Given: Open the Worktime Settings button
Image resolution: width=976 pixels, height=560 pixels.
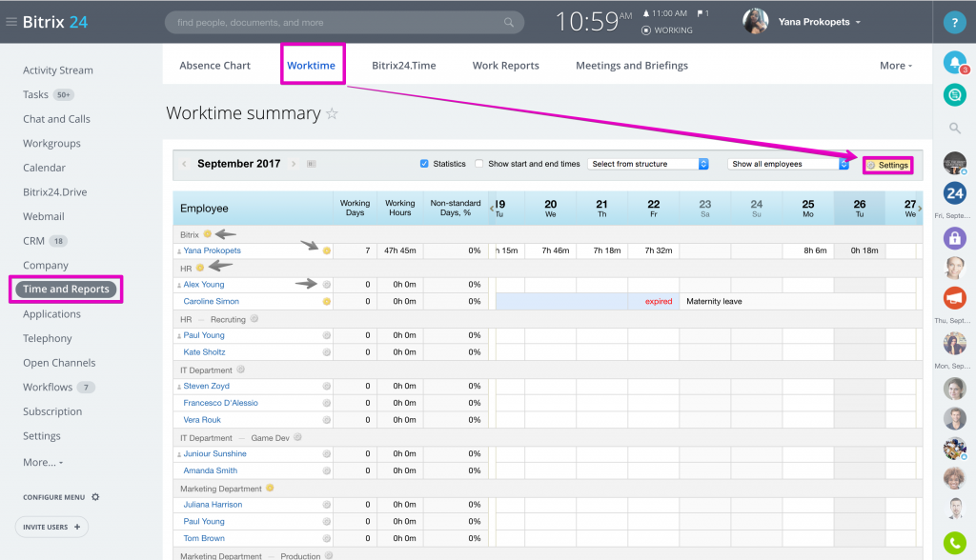Looking at the screenshot, I should (888, 165).
